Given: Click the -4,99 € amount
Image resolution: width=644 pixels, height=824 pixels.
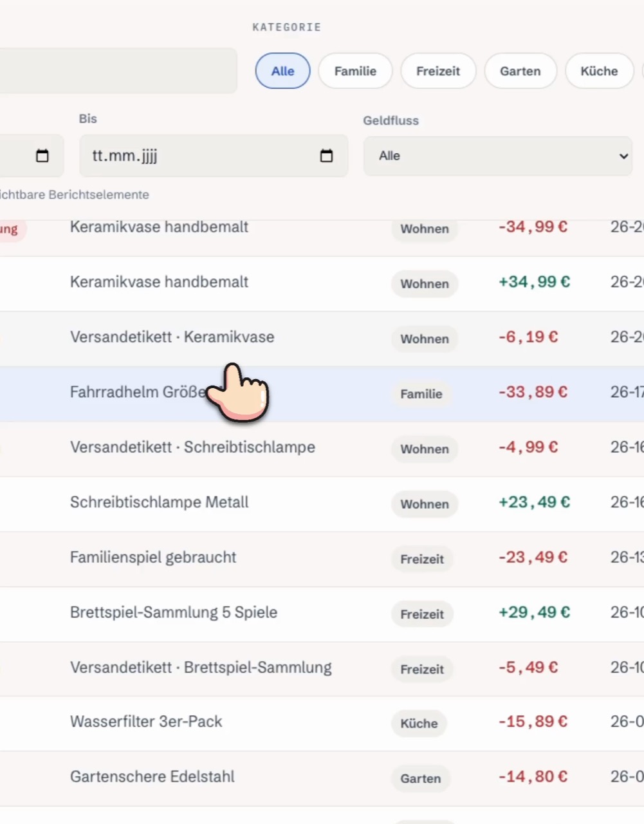Looking at the screenshot, I should coord(528,447).
